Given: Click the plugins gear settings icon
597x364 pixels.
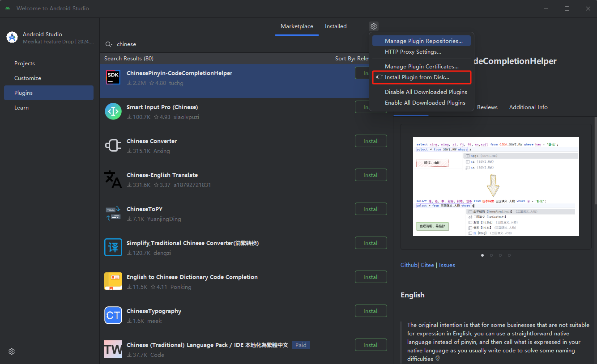Looking at the screenshot, I should 374,26.
